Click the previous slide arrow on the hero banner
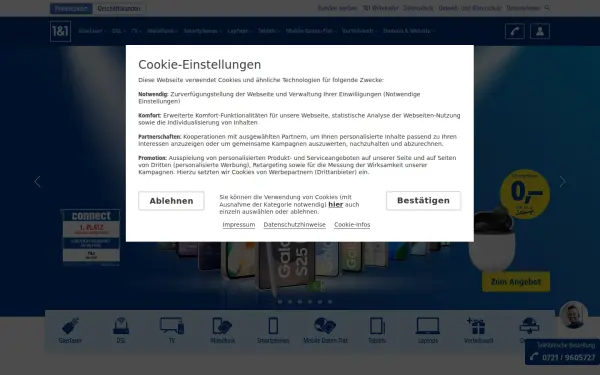The height and width of the screenshot is (375, 600). (38, 182)
